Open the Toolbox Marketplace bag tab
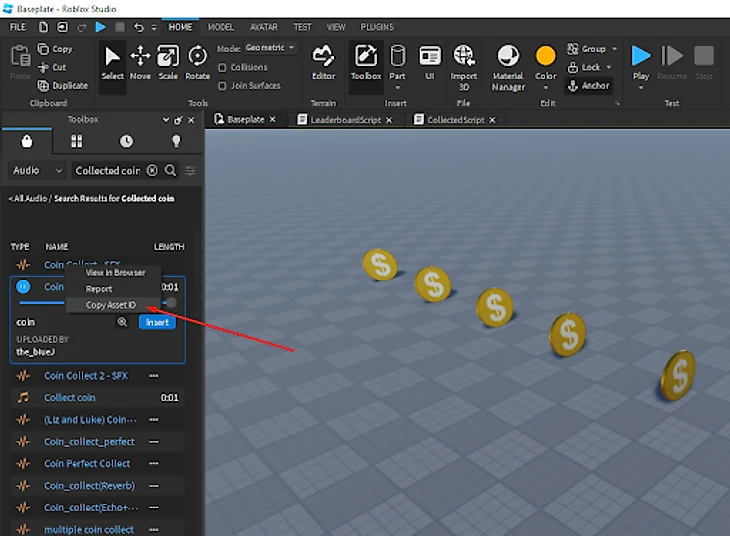This screenshot has width=730, height=536. 26,141
